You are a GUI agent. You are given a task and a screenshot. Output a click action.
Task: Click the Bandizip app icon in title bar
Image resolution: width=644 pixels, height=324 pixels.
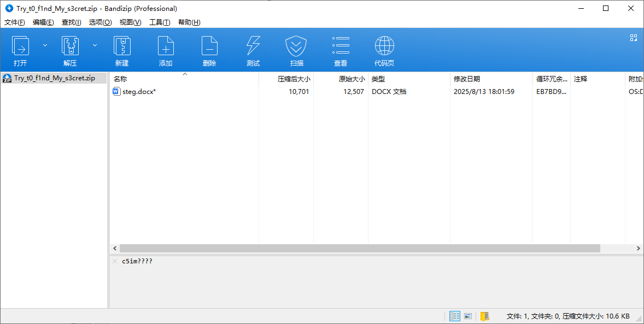click(9, 8)
